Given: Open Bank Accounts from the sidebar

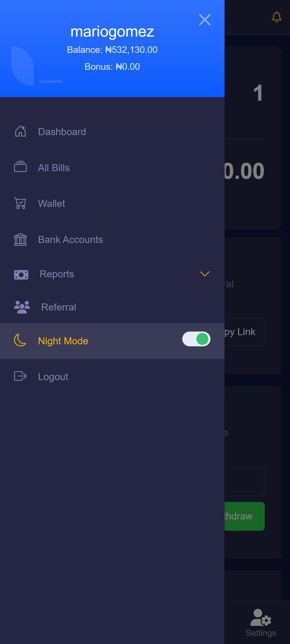Looking at the screenshot, I should [x=71, y=240].
